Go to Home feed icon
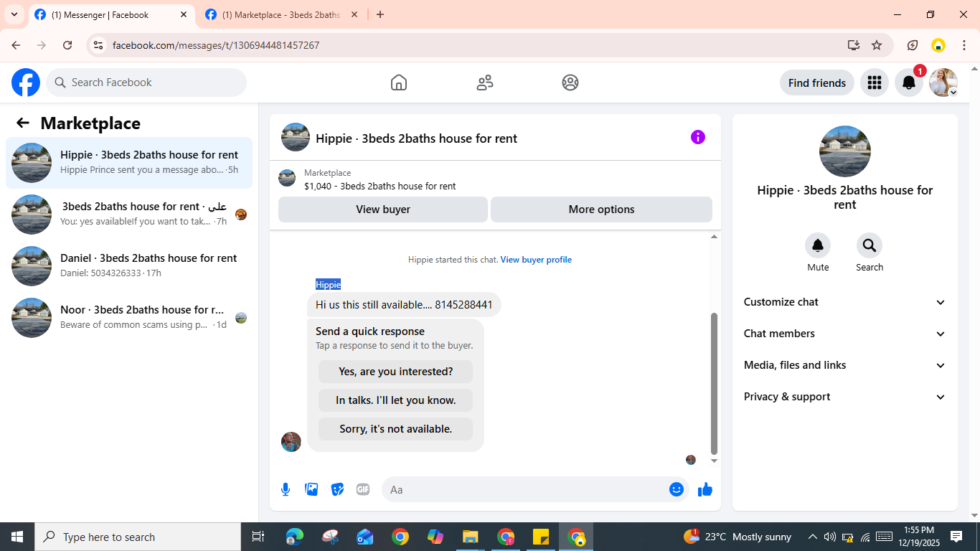The width and height of the screenshot is (980, 551). (399, 83)
